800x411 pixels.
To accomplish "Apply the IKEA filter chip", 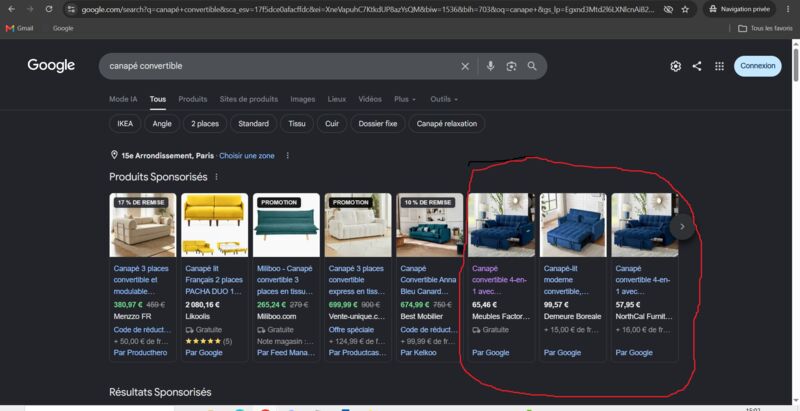I will tap(125, 123).
